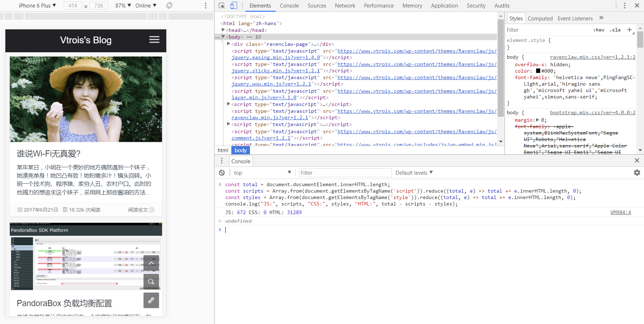644x324 pixels.
Task: Switch to the Elements tab
Action: 260,6
